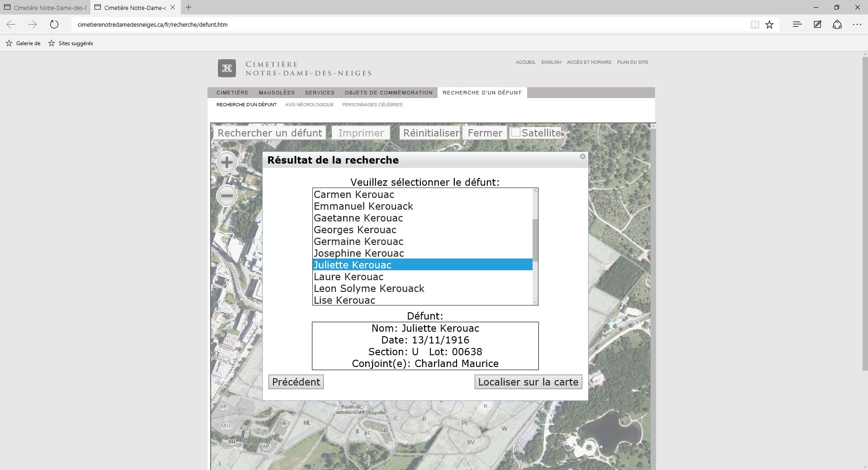Viewport: 868px width, 470px height.
Task: Open the English version link
Action: tap(551, 62)
